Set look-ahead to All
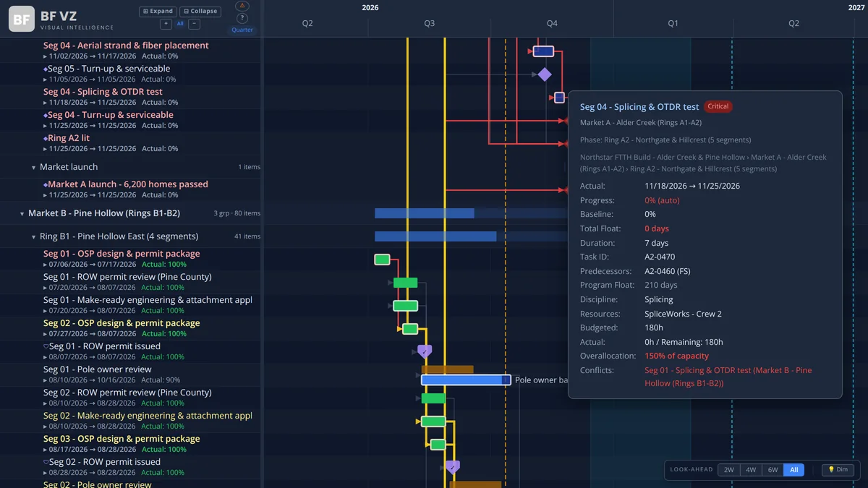This screenshot has width=868, height=488. (793, 470)
